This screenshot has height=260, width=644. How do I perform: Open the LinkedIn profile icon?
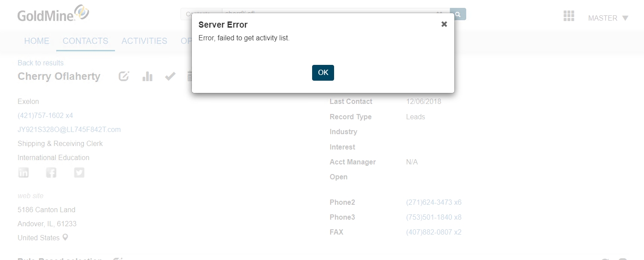pyautogui.click(x=23, y=173)
